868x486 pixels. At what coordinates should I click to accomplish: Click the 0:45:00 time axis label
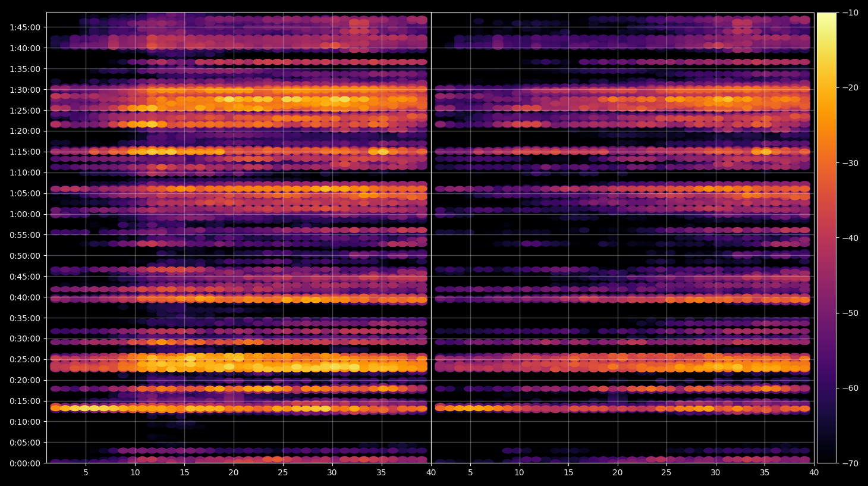(25, 277)
